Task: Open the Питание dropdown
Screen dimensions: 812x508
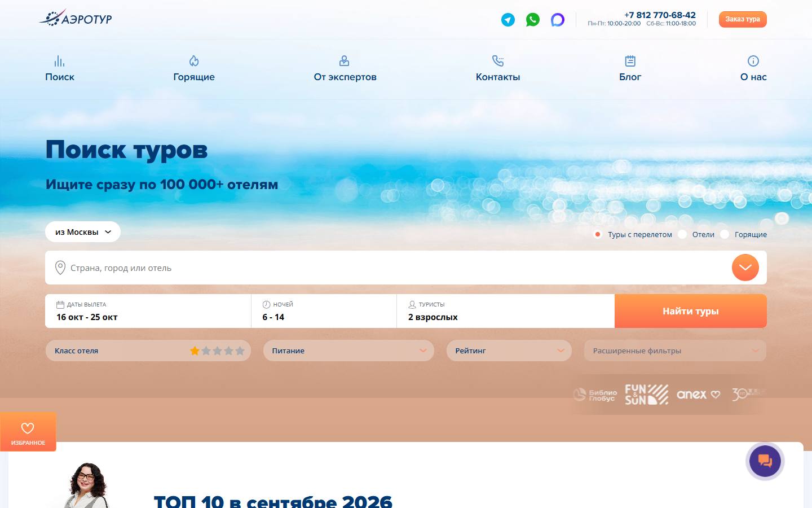Action: [348, 351]
